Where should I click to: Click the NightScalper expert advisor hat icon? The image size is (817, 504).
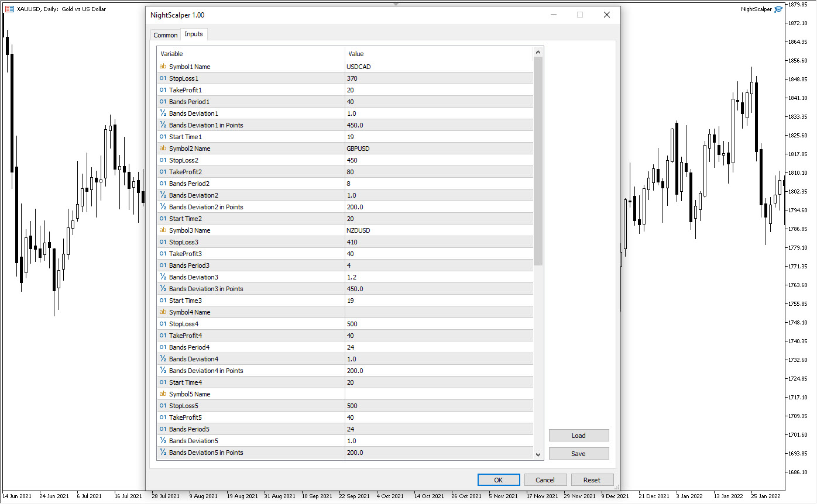point(778,9)
